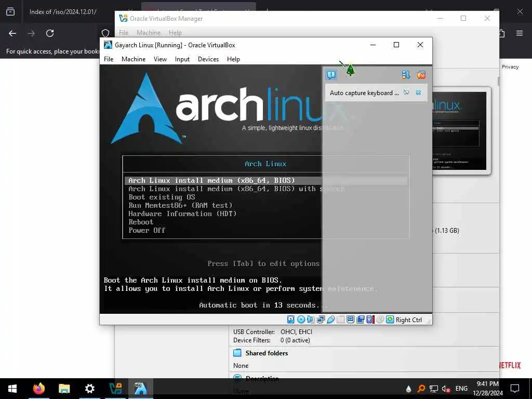
Task: Open the Firefox hamburger application menu
Action: point(520,33)
